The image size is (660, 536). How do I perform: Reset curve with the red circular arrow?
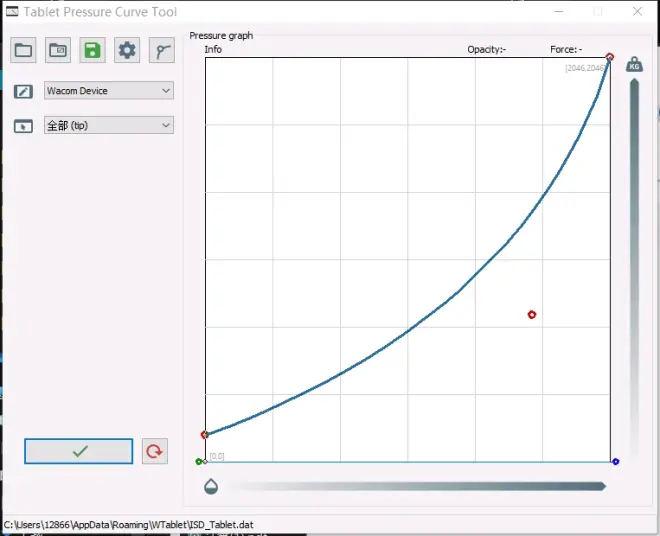click(154, 451)
